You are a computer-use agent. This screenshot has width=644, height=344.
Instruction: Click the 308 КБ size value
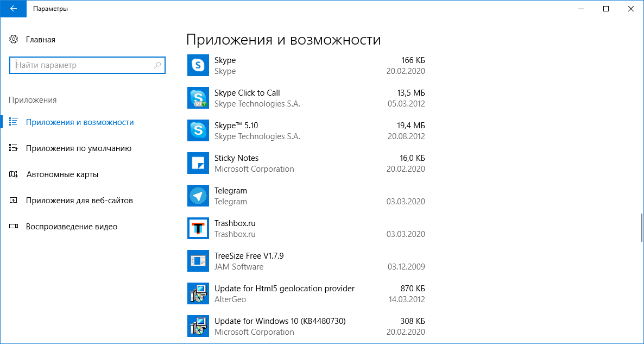pos(413,321)
